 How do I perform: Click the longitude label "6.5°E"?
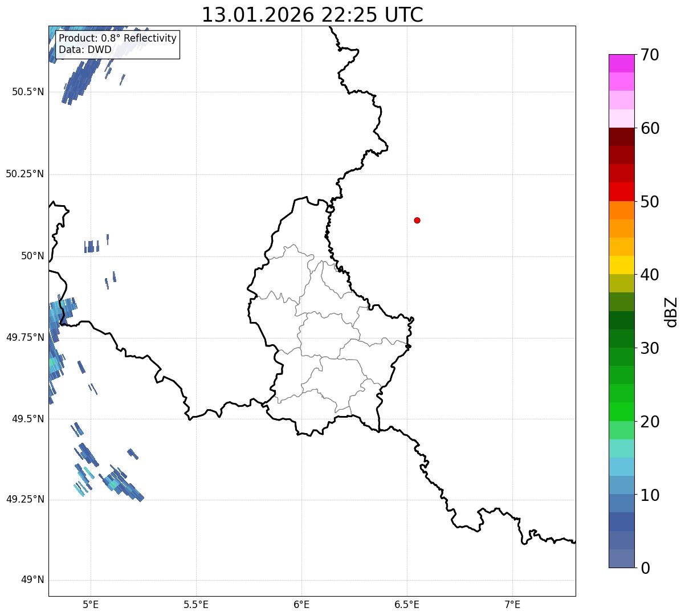pyautogui.click(x=407, y=604)
